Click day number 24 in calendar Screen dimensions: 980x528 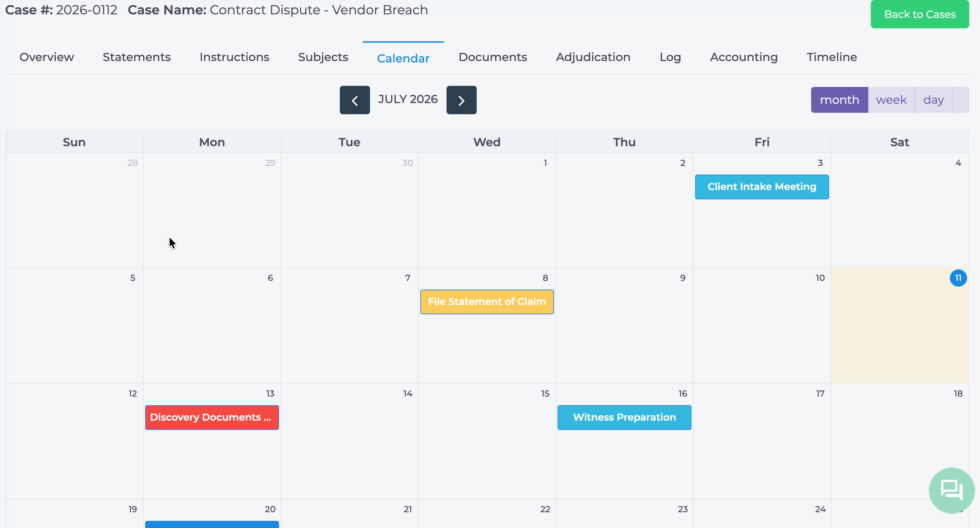820,509
